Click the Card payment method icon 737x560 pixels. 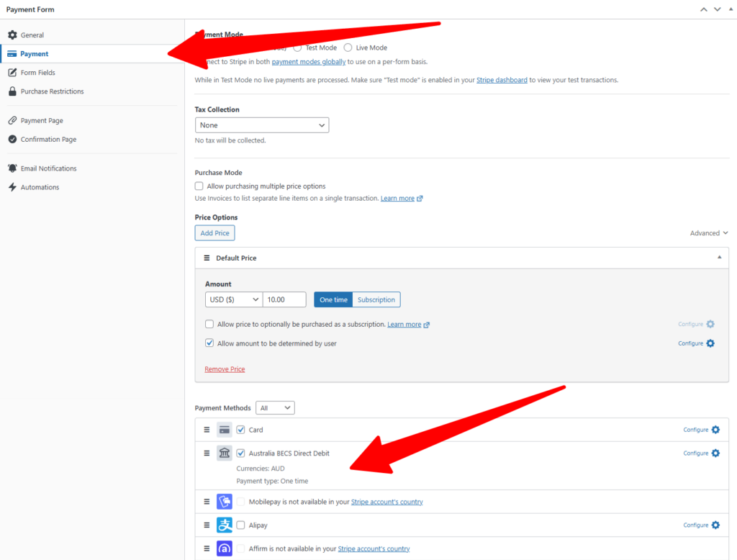(225, 430)
